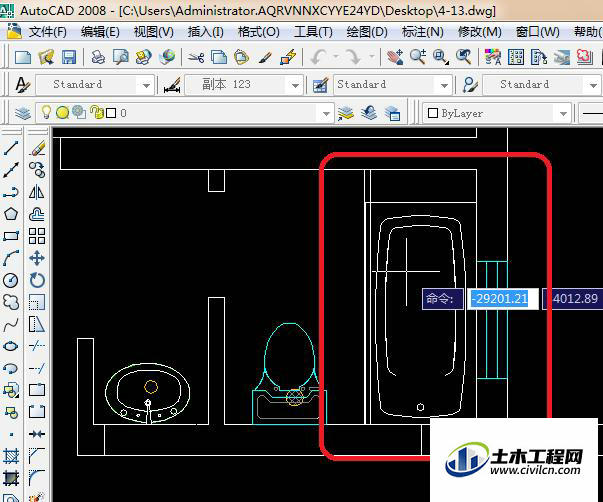Toggle layer 0 on/off lightbulb
The height and width of the screenshot is (502, 603).
pos(46,112)
